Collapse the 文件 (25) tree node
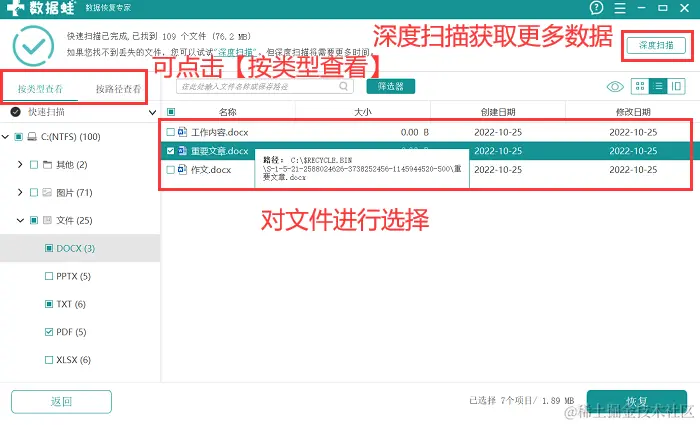 point(20,220)
